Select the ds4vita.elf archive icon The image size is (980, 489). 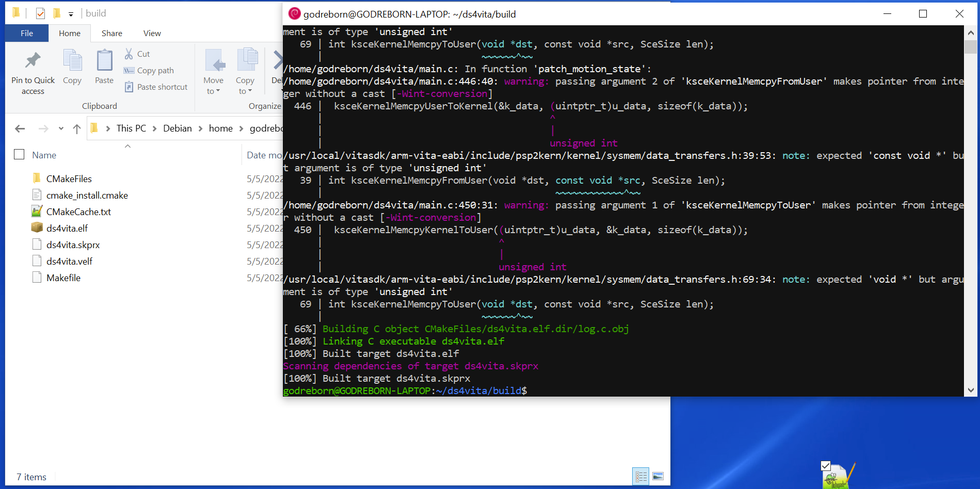[37, 227]
